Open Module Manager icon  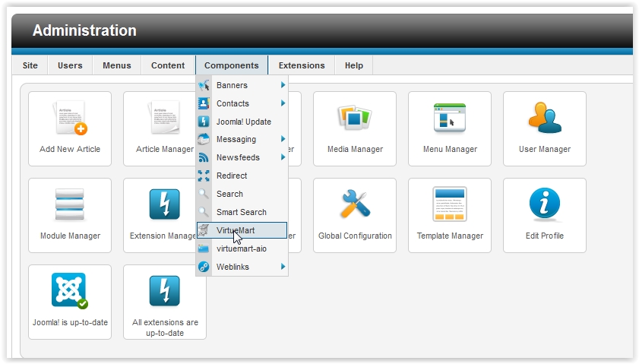click(70, 205)
